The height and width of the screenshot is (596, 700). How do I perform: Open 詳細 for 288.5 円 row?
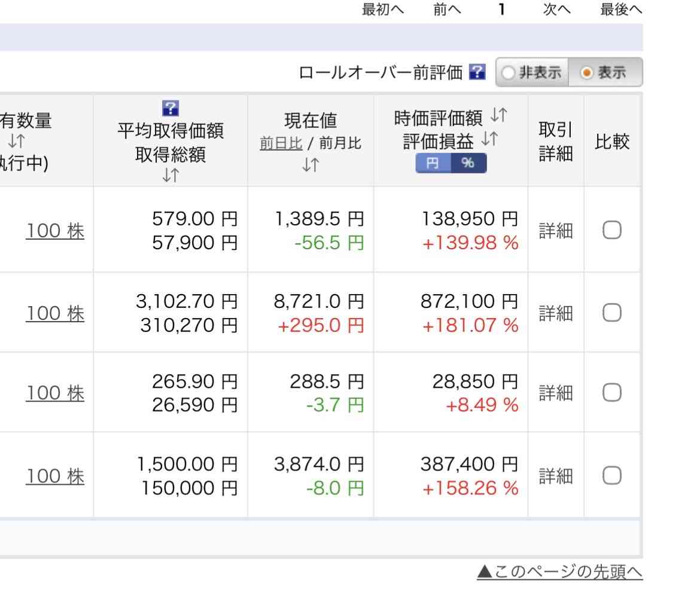[x=556, y=393]
